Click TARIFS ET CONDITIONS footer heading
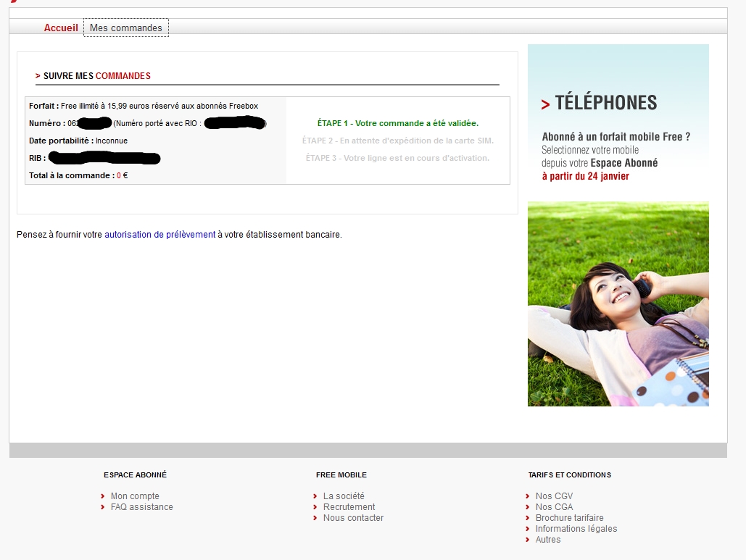Screen dimensions: 746x560 pos(570,475)
